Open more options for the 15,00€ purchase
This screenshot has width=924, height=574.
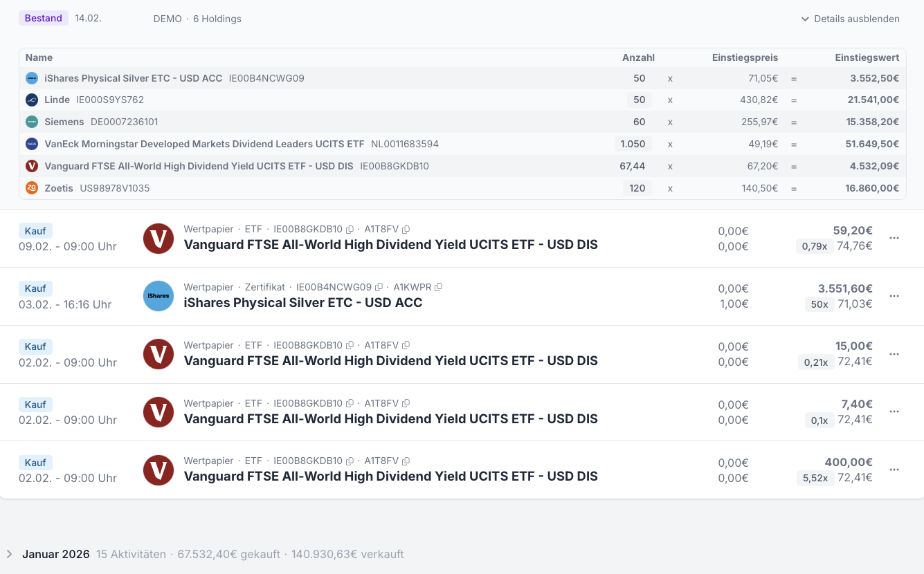click(x=894, y=354)
